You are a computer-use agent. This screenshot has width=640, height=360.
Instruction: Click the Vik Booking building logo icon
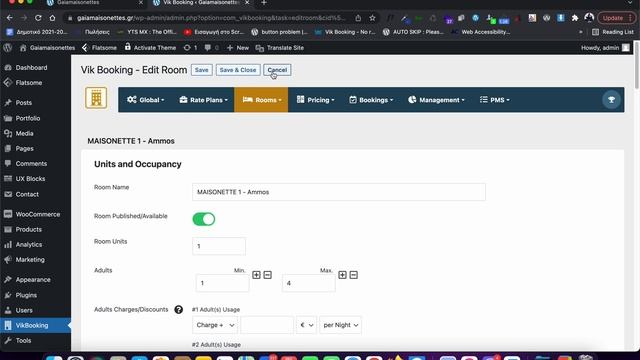96,98
